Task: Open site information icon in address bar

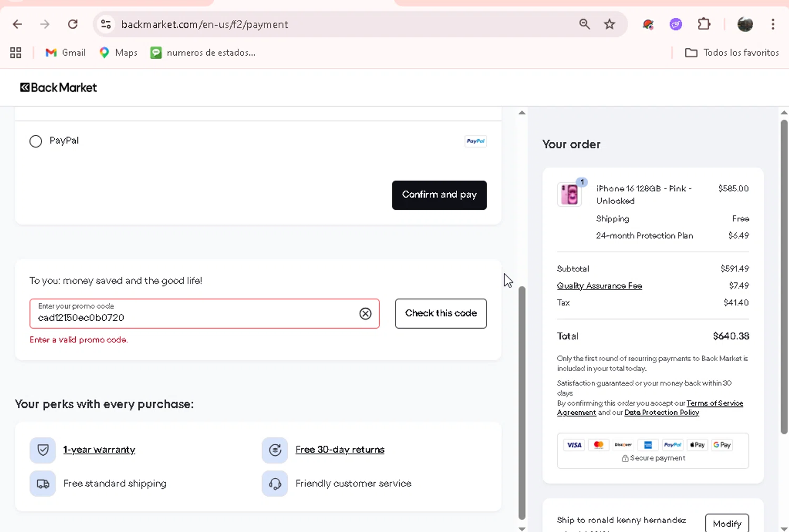Action: point(106,24)
